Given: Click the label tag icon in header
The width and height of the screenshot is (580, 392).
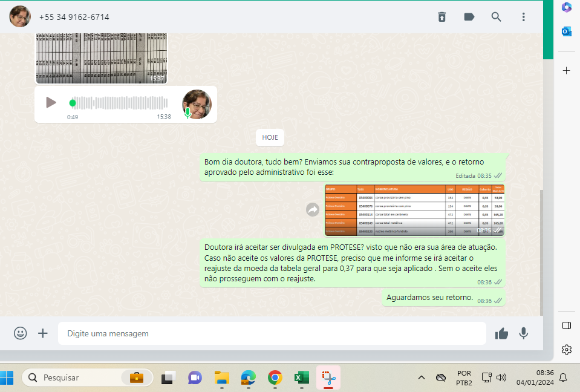Looking at the screenshot, I should [469, 17].
